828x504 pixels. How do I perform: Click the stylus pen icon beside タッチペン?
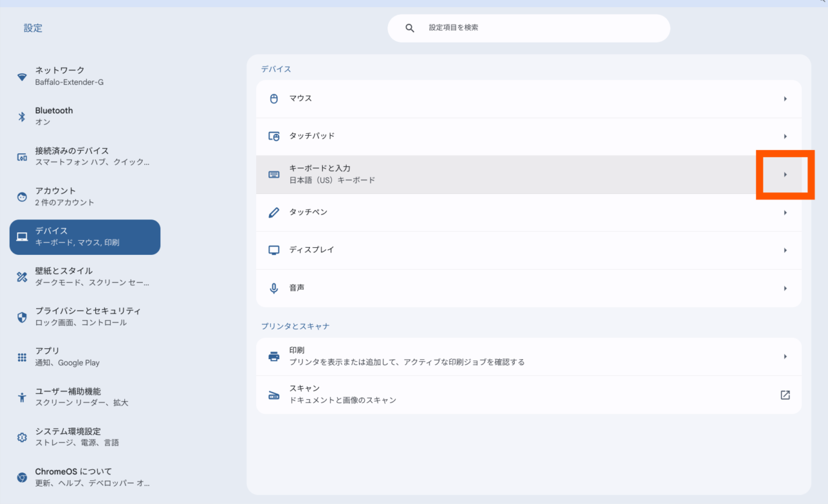274,212
